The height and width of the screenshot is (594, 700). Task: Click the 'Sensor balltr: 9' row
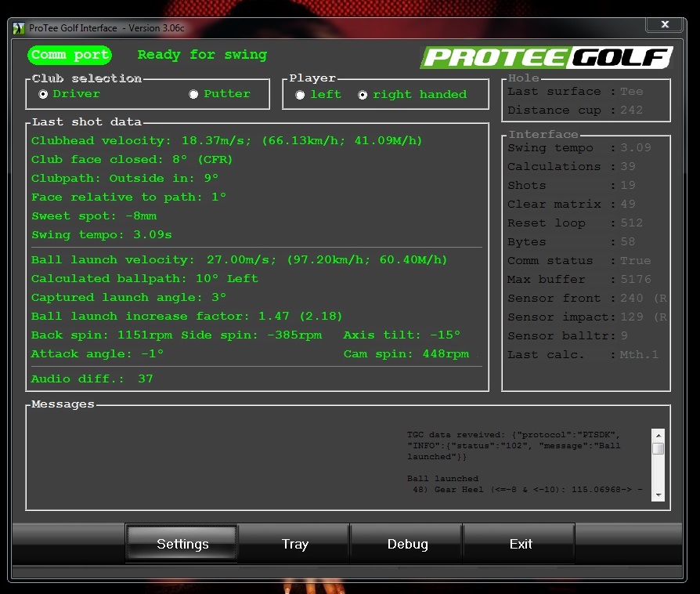pos(568,335)
